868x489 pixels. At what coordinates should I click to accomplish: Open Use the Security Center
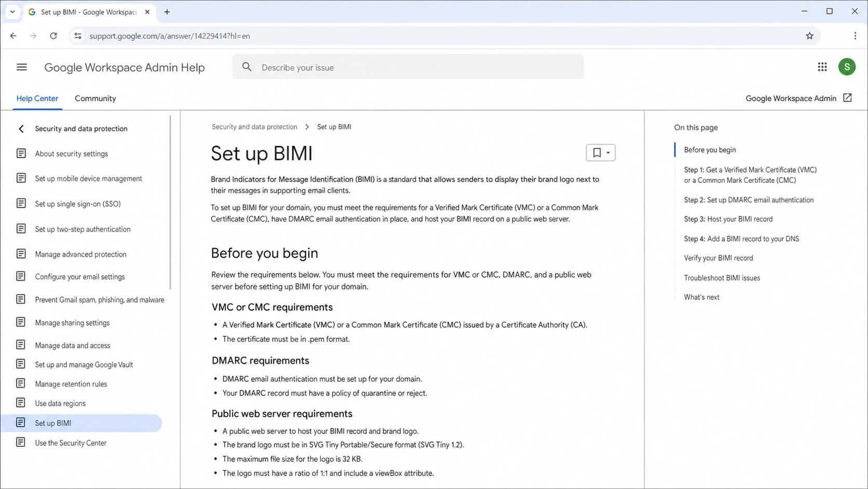click(71, 443)
